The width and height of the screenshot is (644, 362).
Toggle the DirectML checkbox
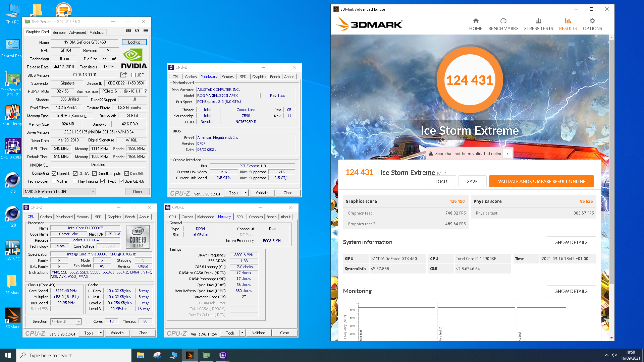tap(126, 174)
